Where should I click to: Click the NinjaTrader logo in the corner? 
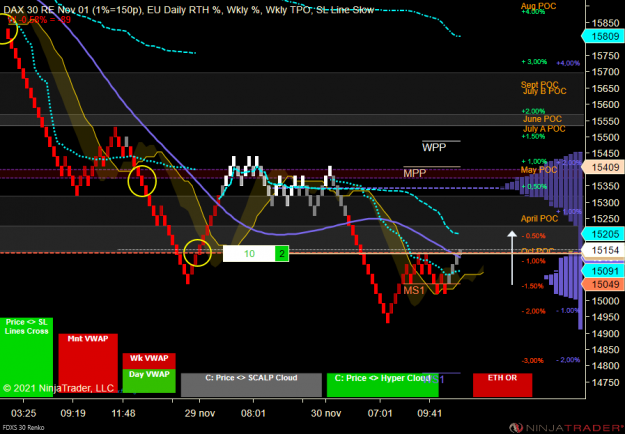pos(567,428)
